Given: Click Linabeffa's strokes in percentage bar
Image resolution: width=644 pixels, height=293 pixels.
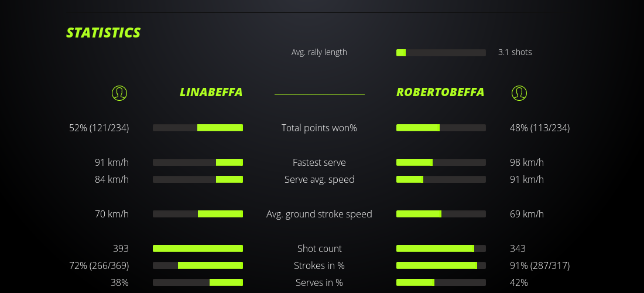Looking at the screenshot, I should 198,265.
